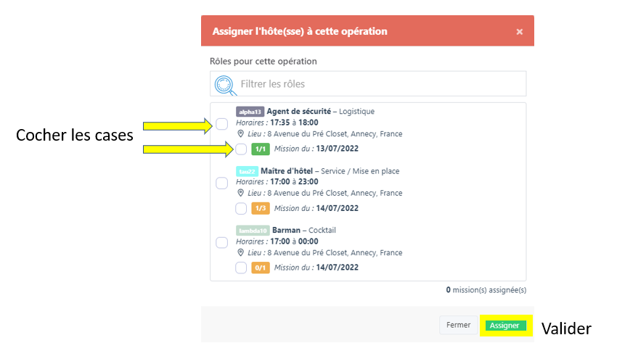Select the Barman – Cocktail role title
This screenshot has height=364, width=617.
(x=304, y=231)
